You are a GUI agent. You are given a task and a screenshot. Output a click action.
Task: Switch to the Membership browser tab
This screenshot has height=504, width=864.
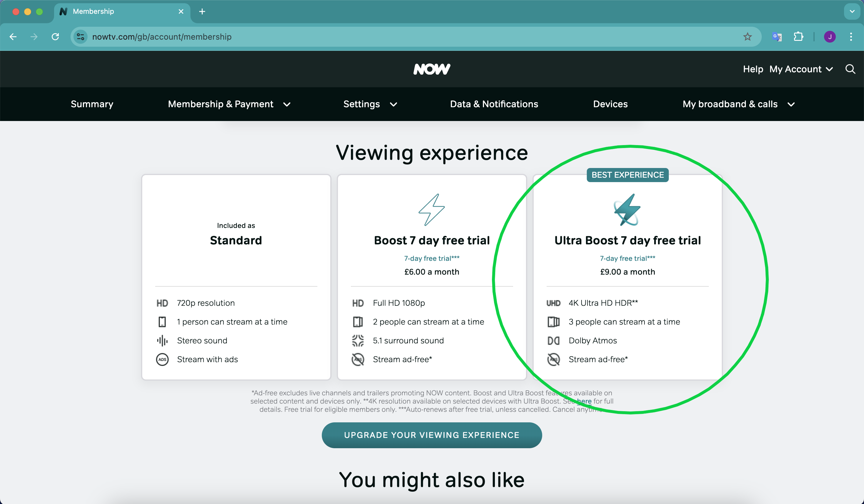122,12
